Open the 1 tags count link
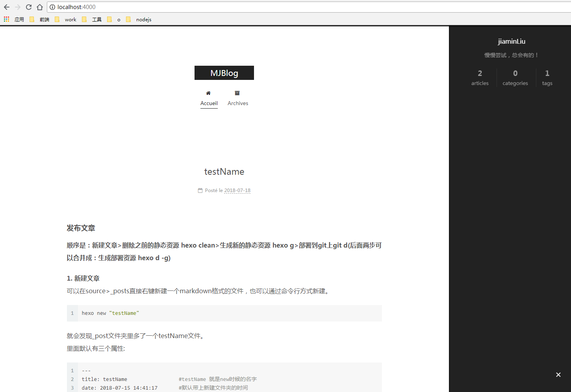The image size is (571, 392). point(547,78)
